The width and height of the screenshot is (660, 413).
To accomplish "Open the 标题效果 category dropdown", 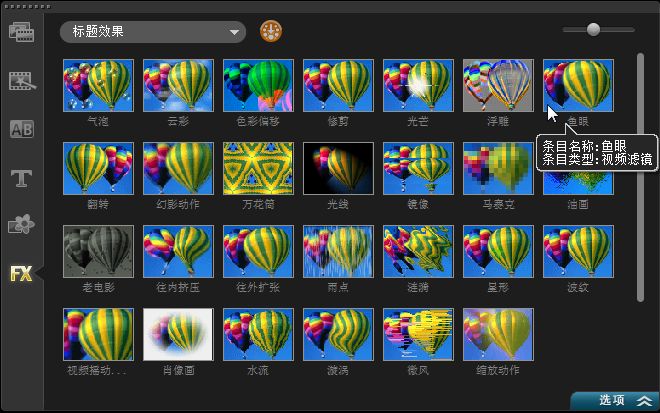I will (152, 32).
